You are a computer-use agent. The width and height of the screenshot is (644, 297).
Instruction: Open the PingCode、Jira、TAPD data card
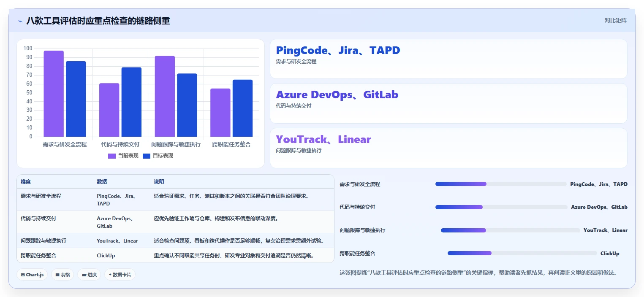(448, 59)
